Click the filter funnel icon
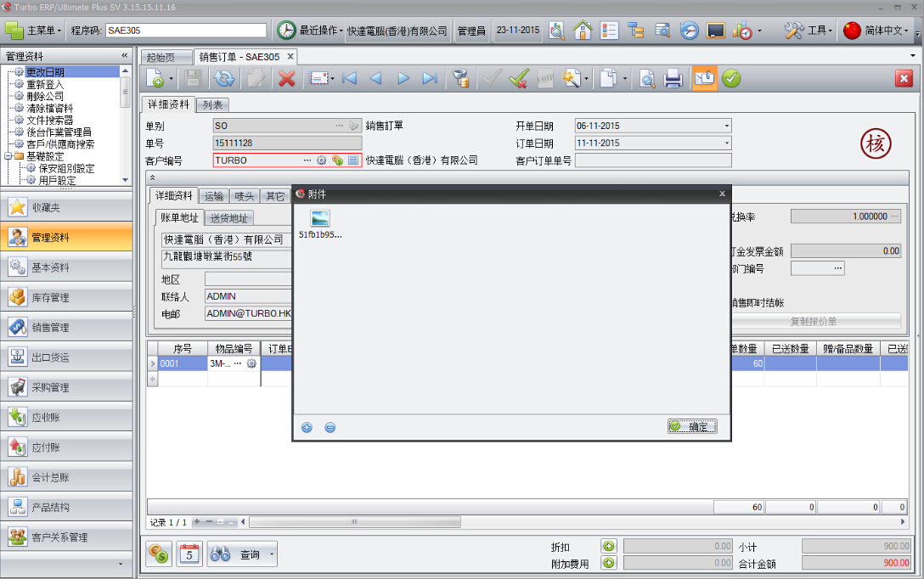 (460, 78)
